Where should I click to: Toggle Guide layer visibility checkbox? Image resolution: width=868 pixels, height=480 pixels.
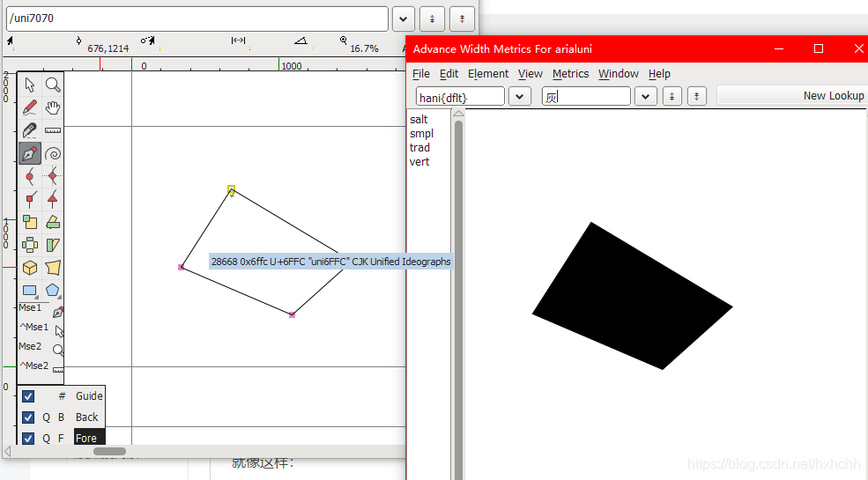point(28,396)
